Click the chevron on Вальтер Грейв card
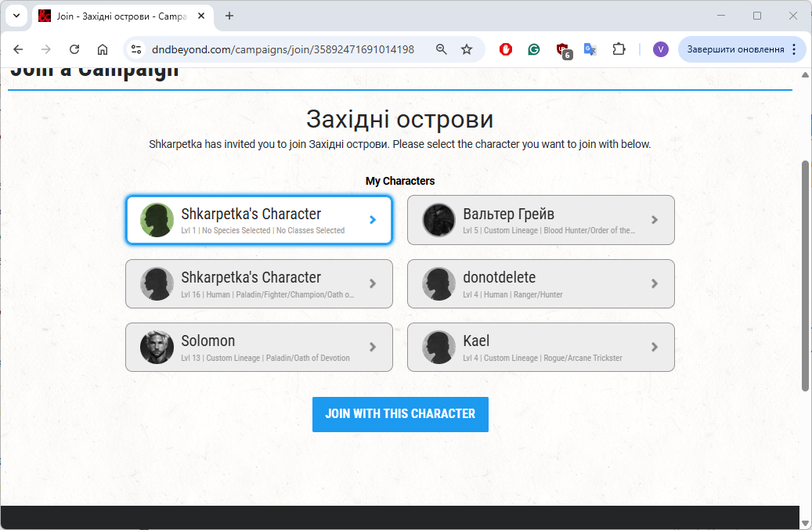 pyautogui.click(x=655, y=220)
